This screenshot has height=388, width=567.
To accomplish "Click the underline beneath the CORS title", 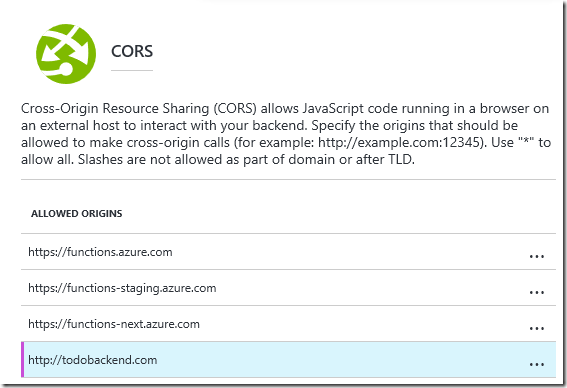I will [x=132, y=70].
